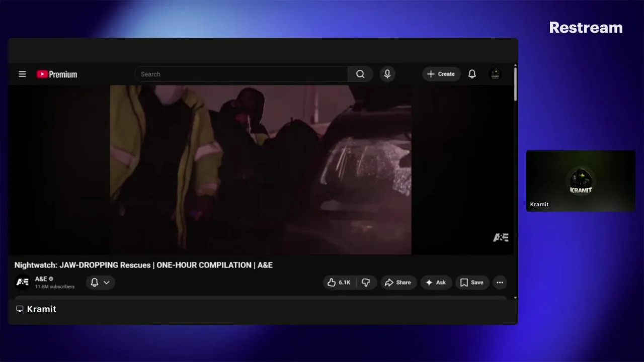Open the Create button menu
The height and width of the screenshot is (362, 644).
441,74
